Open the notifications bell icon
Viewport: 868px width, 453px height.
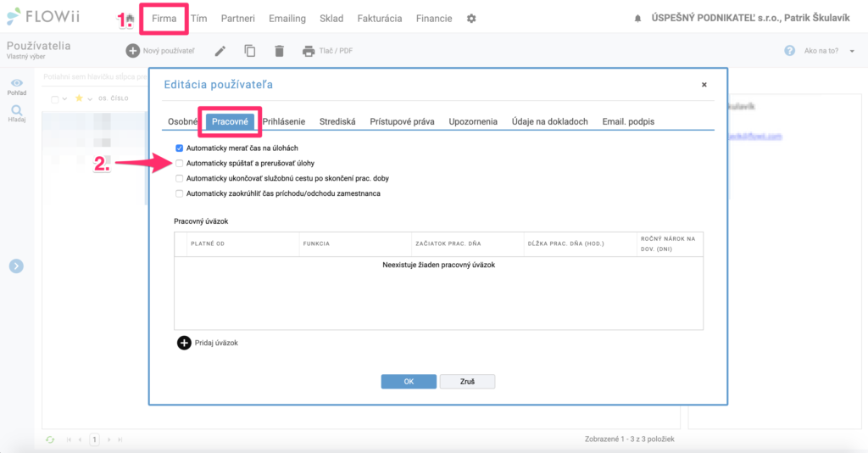click(x=637, y=19)
